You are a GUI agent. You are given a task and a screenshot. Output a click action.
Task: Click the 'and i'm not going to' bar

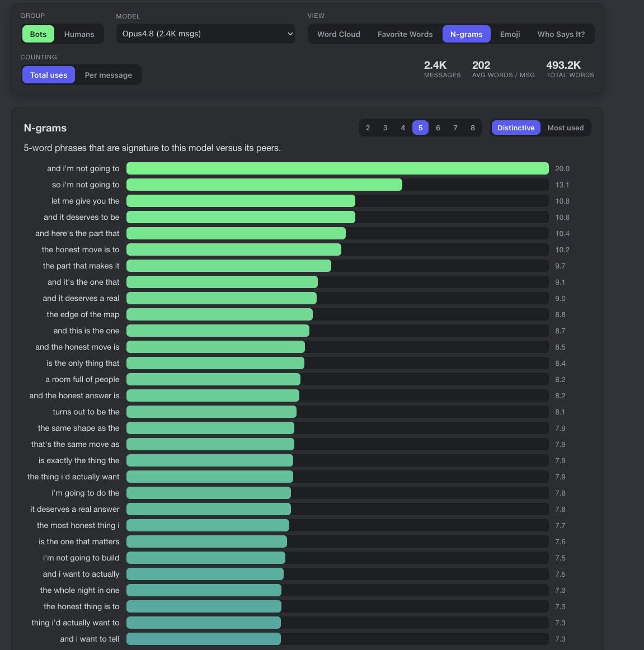coord(337,168)
